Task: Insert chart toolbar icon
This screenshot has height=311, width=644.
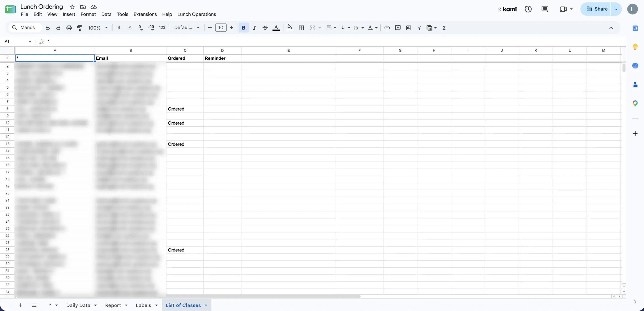Action: pyautogui.click(x=409, y=28)
